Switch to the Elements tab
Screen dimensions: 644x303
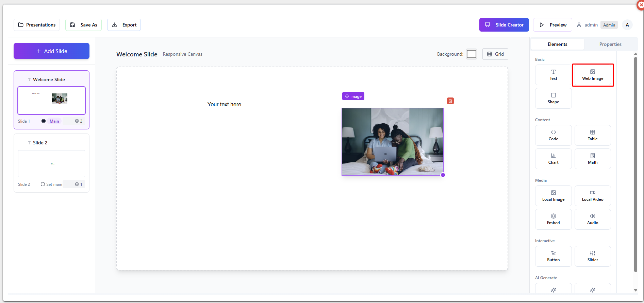(x=557, y=44)
